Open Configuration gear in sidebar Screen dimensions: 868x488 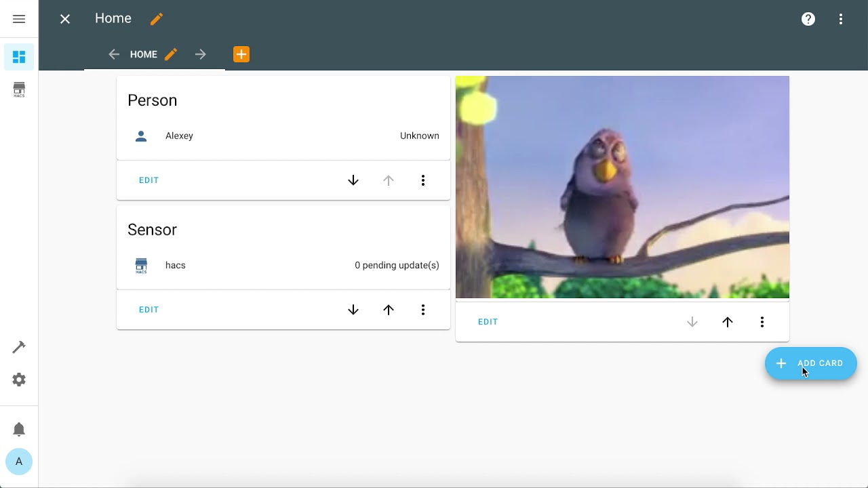coord(19,380)
